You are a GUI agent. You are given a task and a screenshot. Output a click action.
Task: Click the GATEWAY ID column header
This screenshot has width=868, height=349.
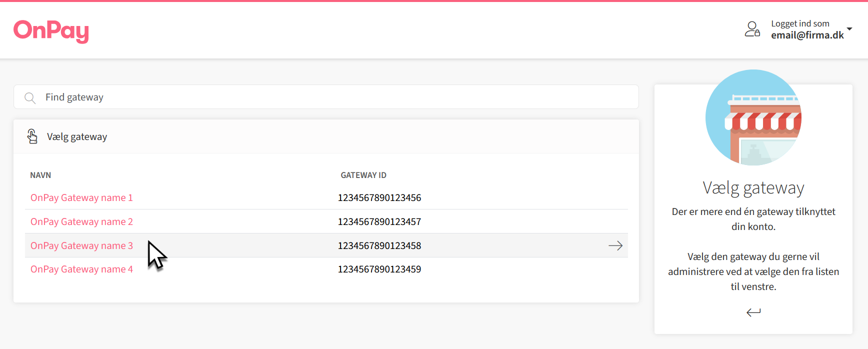363,175
